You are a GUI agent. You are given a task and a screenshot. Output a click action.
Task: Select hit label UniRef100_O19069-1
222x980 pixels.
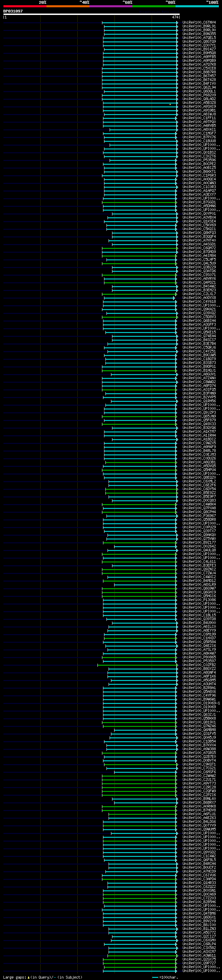pos(201,703)
